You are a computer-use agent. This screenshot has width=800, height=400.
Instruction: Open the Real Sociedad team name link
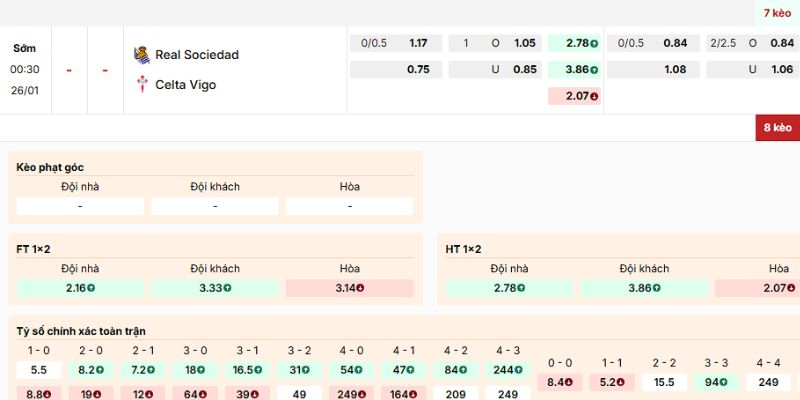pos(197,55)
